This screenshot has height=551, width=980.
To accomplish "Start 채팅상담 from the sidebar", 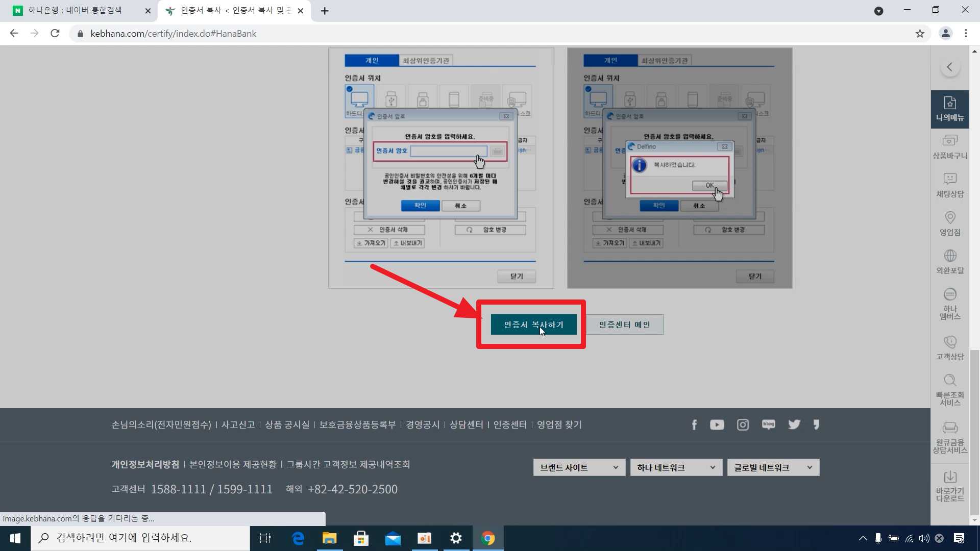I will pyautogui.click(x=949, y=185).
